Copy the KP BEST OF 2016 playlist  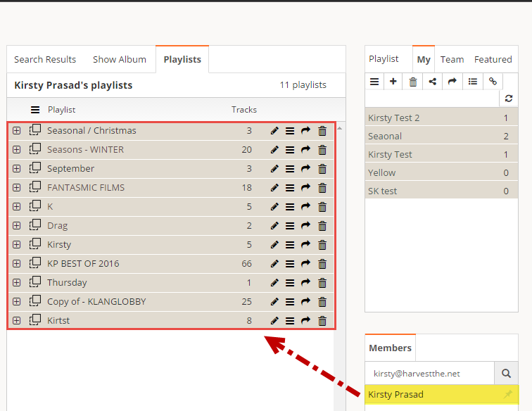click(35, 263)
